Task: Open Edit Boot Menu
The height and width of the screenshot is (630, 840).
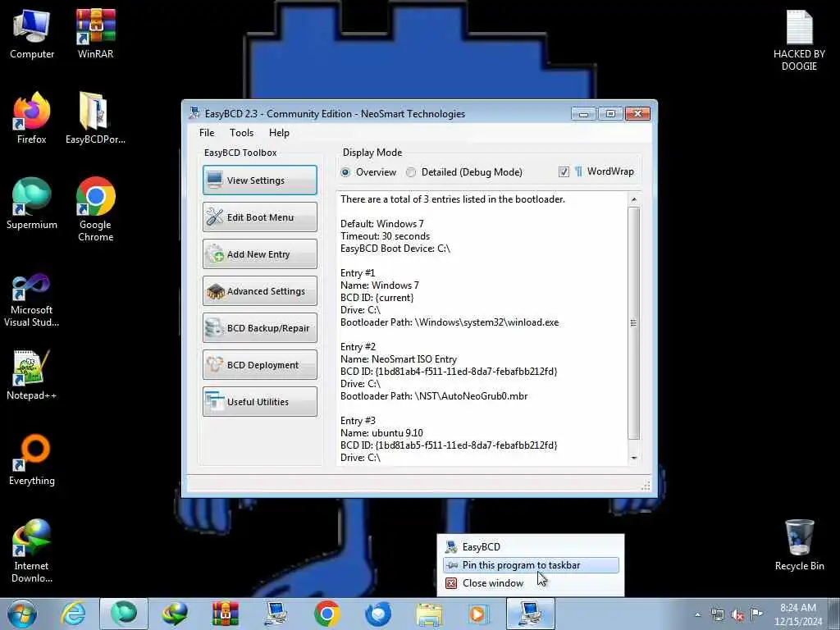Action: pyautogui.click(x=260, y=217)
